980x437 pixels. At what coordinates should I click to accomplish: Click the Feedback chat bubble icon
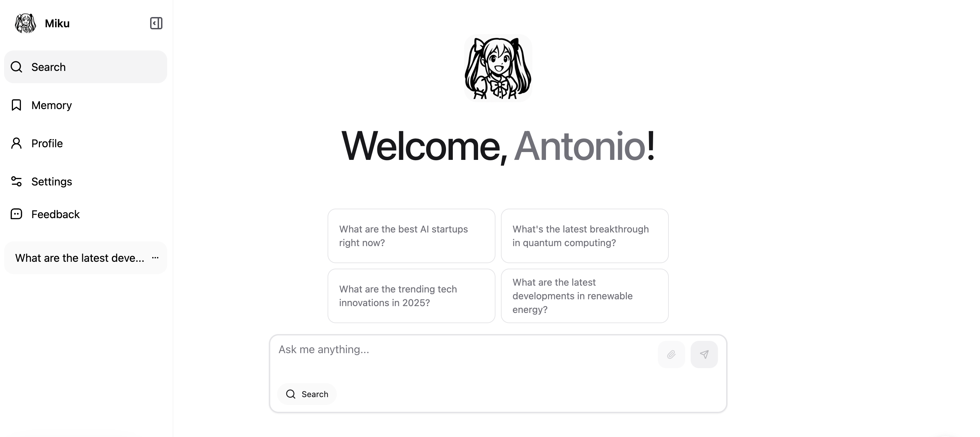pos(16,214)
